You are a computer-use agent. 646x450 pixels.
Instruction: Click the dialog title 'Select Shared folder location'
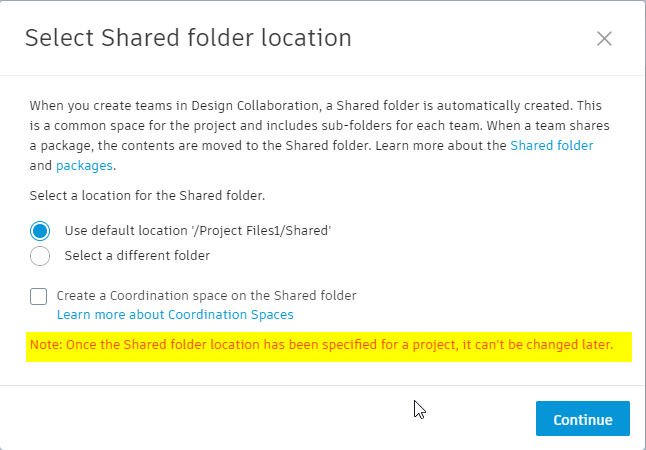tap(188, 39)
